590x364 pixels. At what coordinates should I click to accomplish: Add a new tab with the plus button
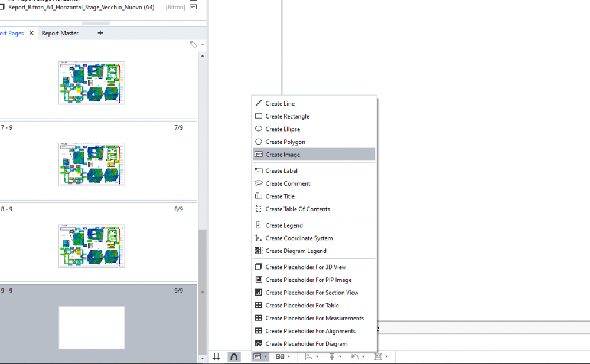(x=99, y=33)
